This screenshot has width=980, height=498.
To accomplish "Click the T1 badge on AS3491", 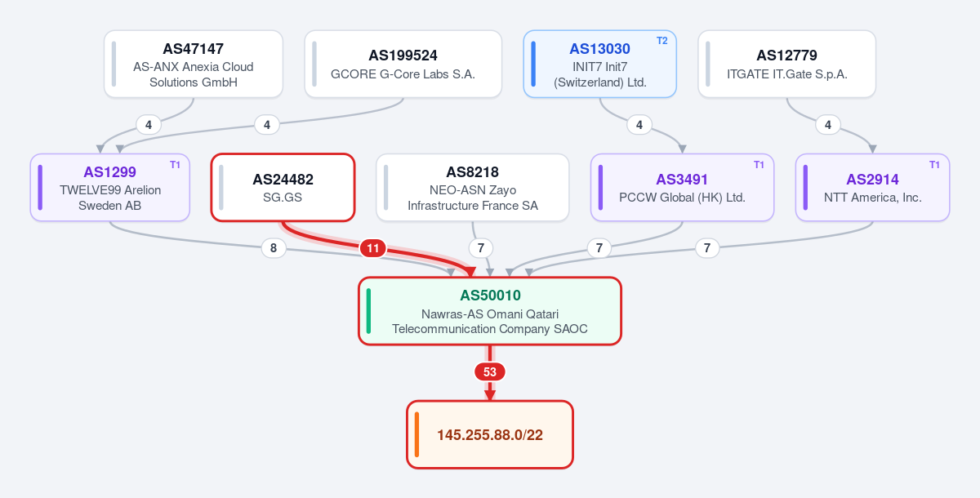I will [759, 165].
